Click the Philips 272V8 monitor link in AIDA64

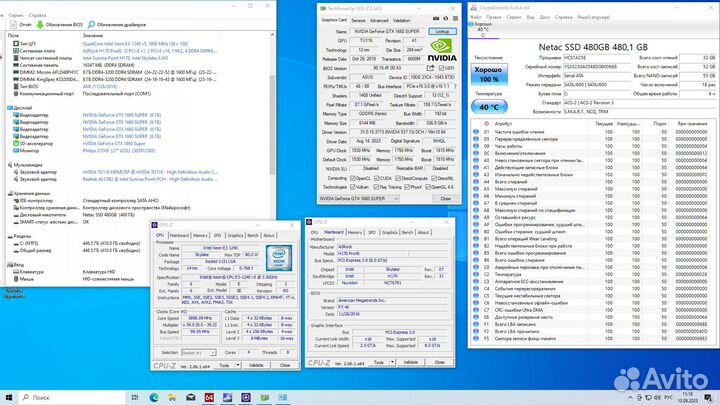(x=119, y=151)
